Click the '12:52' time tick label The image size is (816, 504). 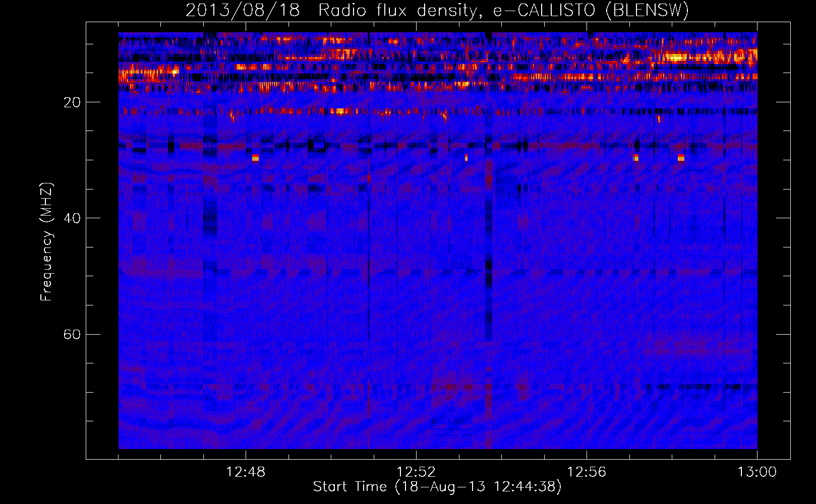click(x=416, y=472)
